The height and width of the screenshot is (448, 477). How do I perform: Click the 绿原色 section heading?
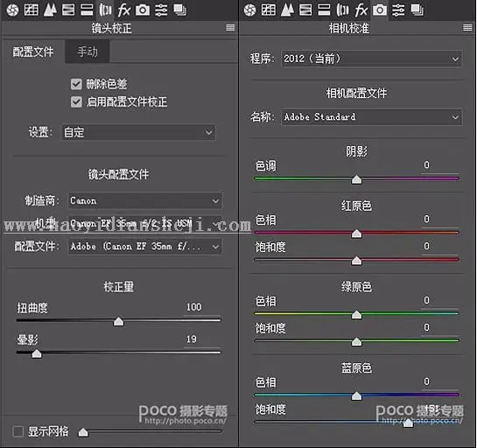pyautogui.click(x=356, y=287)
